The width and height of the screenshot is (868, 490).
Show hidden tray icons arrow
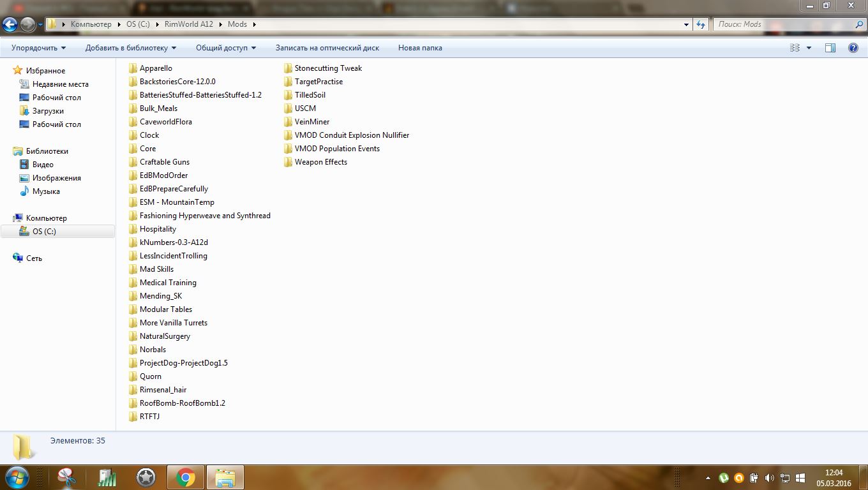[708, 478]
